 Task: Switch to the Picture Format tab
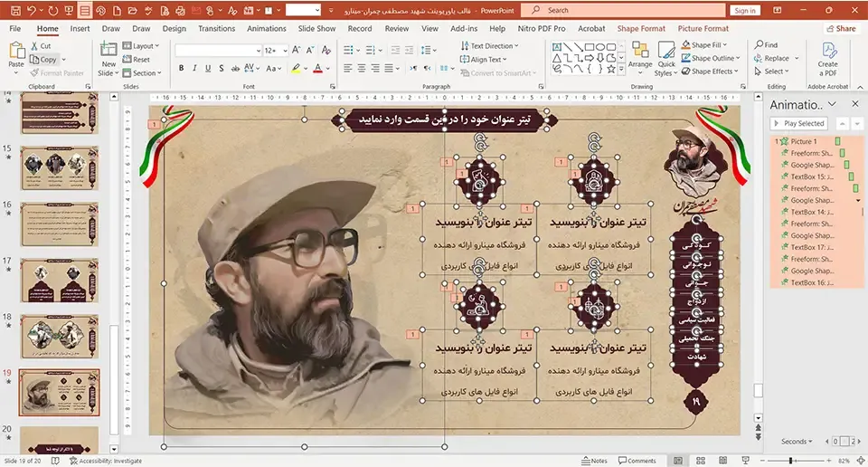click(x=703, y=29)
